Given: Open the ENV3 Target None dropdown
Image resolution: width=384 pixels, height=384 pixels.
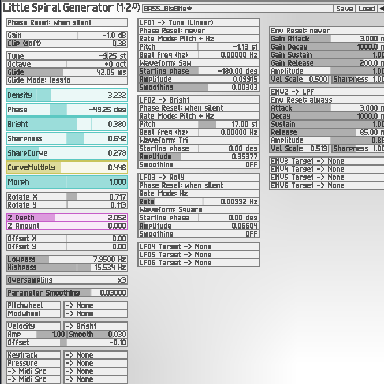Looking at the screenshot, I should point(327,161).
